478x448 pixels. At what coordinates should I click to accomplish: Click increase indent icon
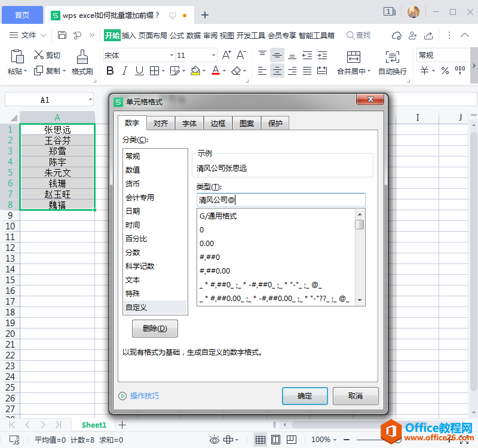pos(322,55)
